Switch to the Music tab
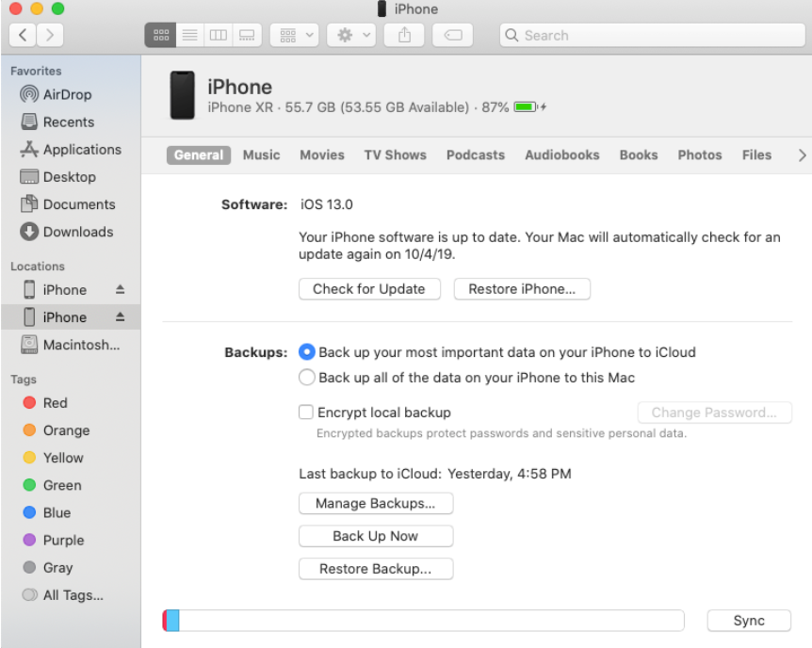The width and height of the screenshot is (812, 648). point(262,154)
